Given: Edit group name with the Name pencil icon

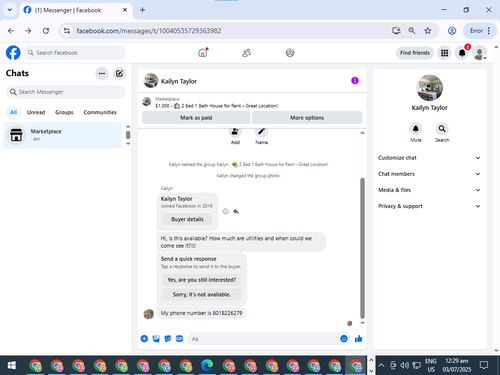Looking at the screenshot, I should click(262, 131).
